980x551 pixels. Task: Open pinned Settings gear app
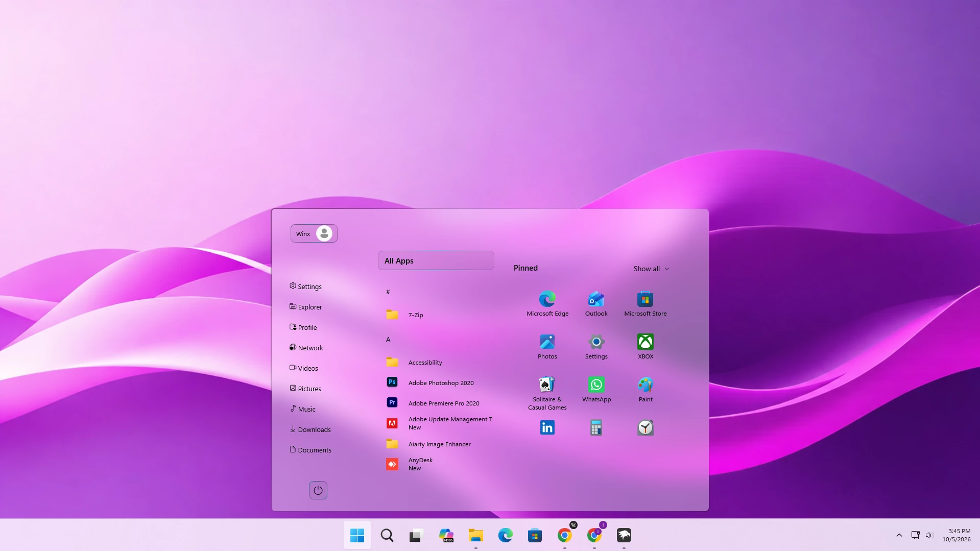coord(596,346)
